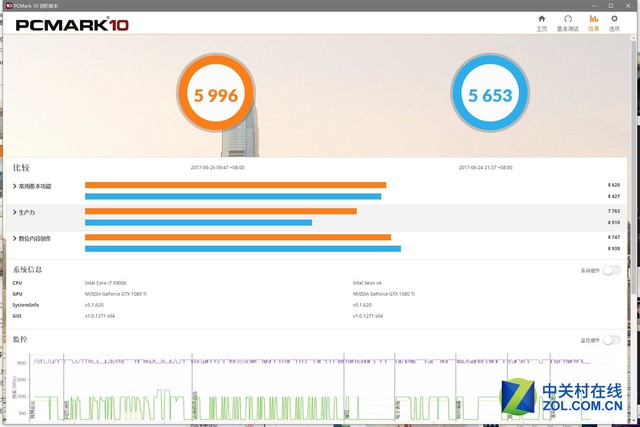Open the Options (选项) gear icon

[x=615, y=22]
